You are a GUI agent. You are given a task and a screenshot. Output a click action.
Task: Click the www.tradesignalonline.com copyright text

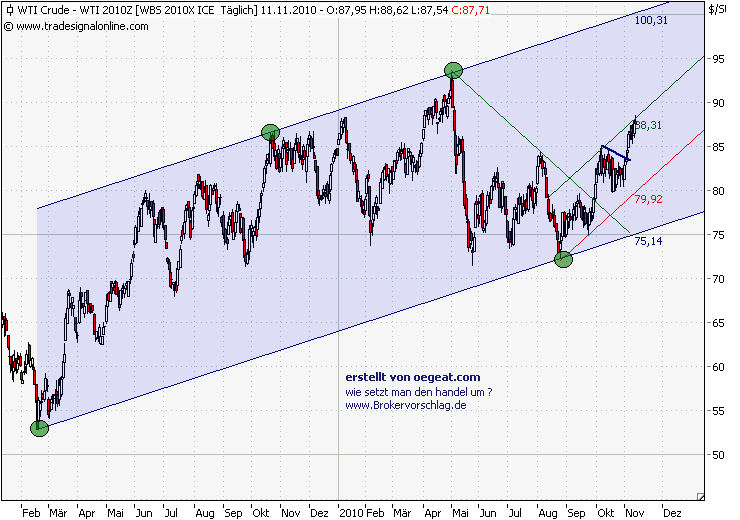point(76,26)
